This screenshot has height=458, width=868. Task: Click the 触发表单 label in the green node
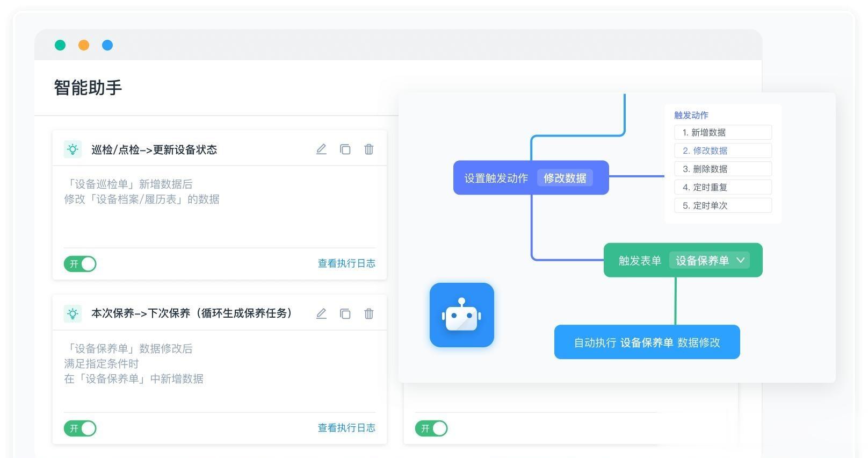[x=640, y=261]
